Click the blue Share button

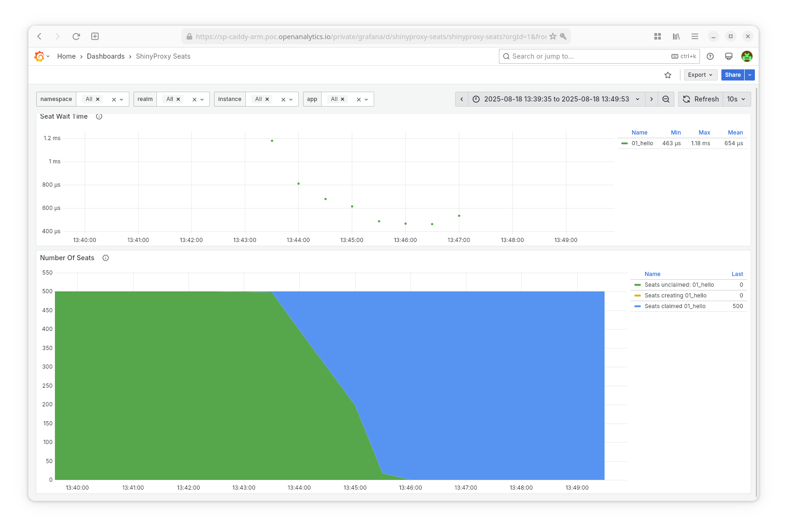point(733,75)
